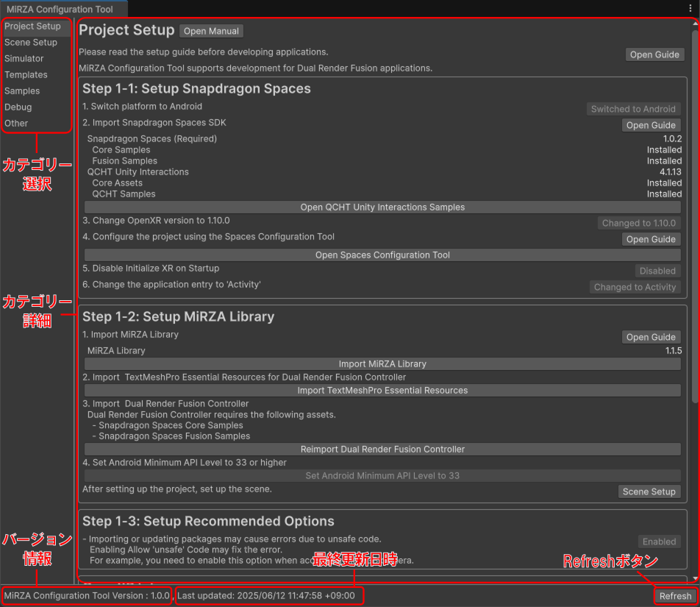Click the Snapdragon Spaces (Required) row
The image size is (700, 607).
[x=385, y=139]
